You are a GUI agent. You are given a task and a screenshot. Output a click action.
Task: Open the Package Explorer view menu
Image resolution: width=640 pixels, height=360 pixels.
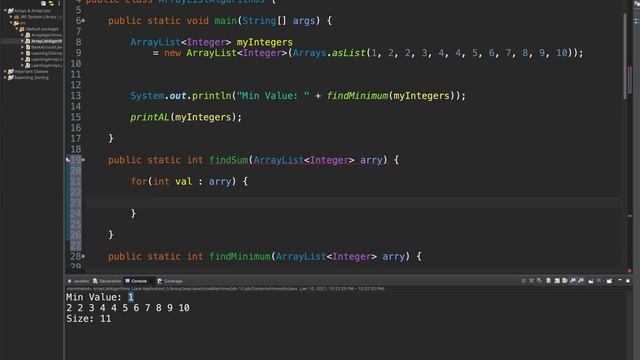tap(59, 3)
